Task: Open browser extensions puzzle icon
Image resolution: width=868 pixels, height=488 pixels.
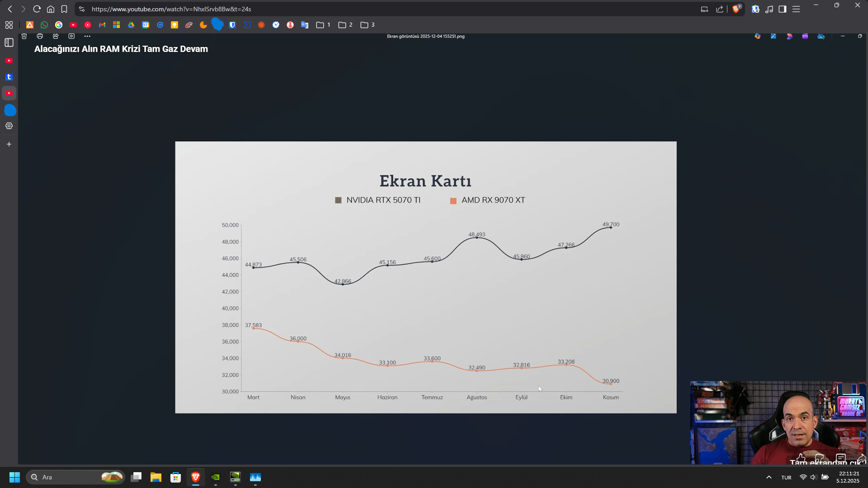Action: 755,9
